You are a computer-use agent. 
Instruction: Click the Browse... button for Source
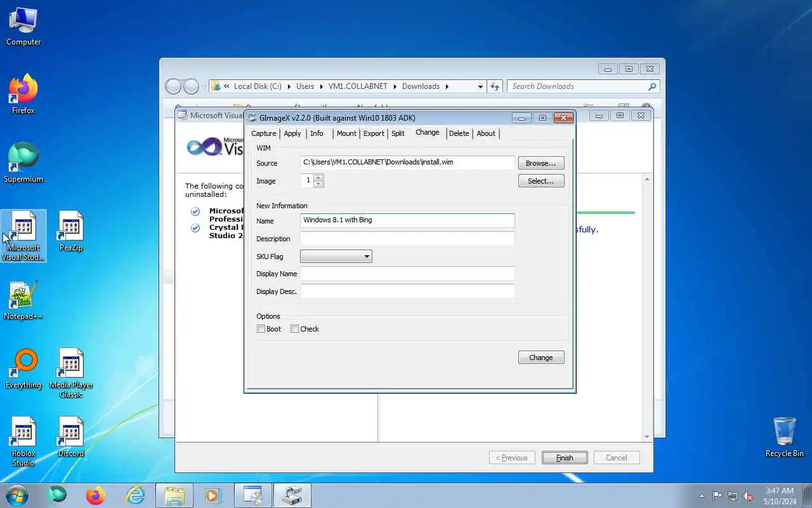(541, 163)
